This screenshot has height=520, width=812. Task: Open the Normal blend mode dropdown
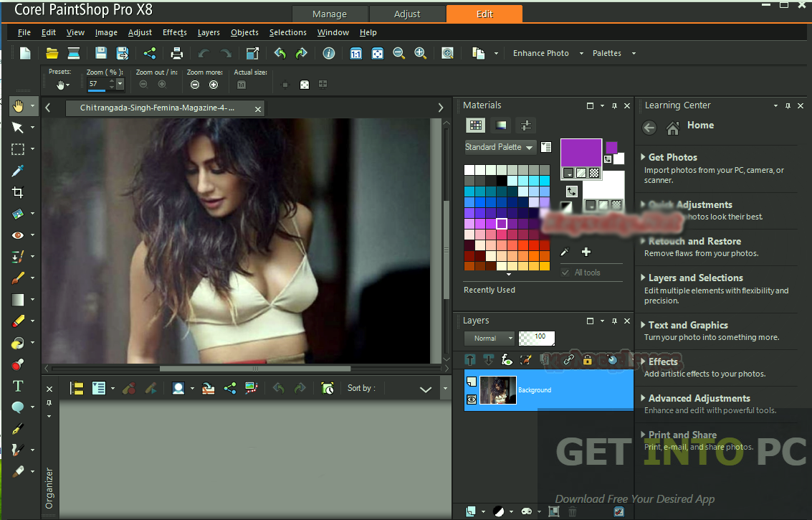coord(489,338)
